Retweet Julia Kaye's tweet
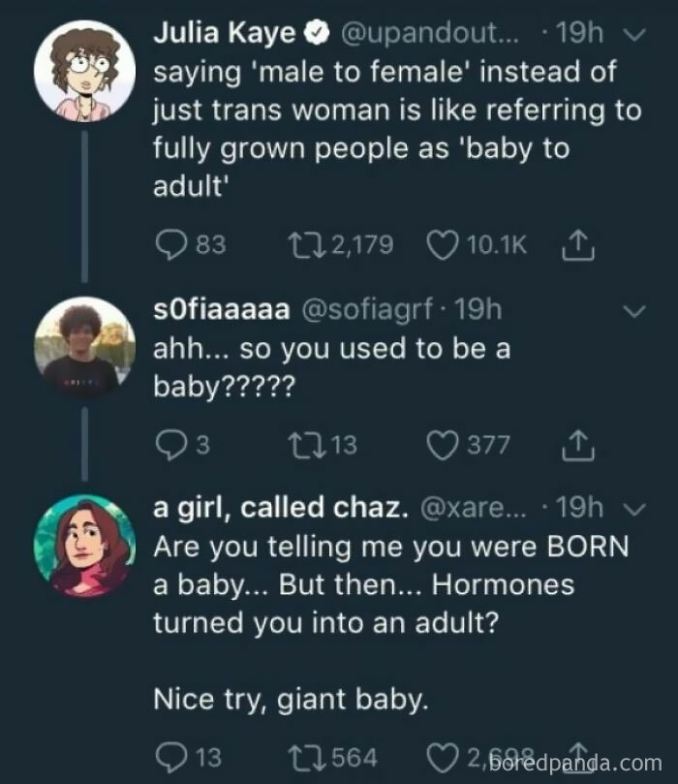Image resolution: width=678 pixels, height=784 pixels. 310,245
